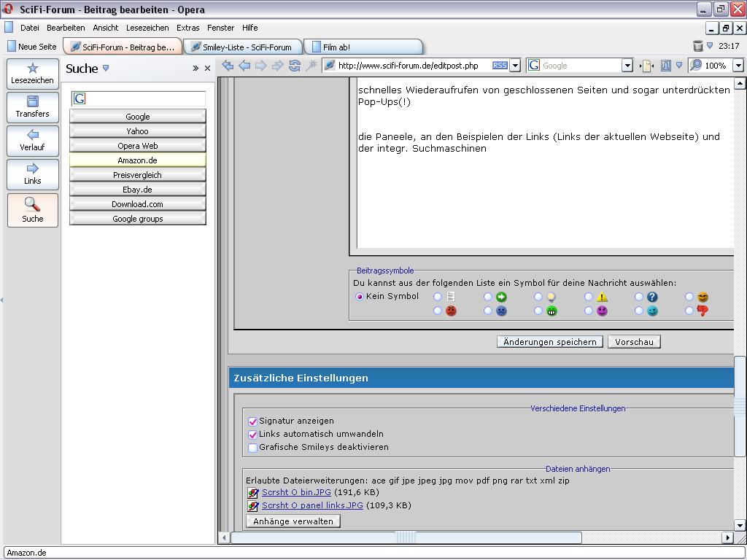747x560 pixels.
Task: Click the RSS feed icon in address bar
Action: (500, 66)
